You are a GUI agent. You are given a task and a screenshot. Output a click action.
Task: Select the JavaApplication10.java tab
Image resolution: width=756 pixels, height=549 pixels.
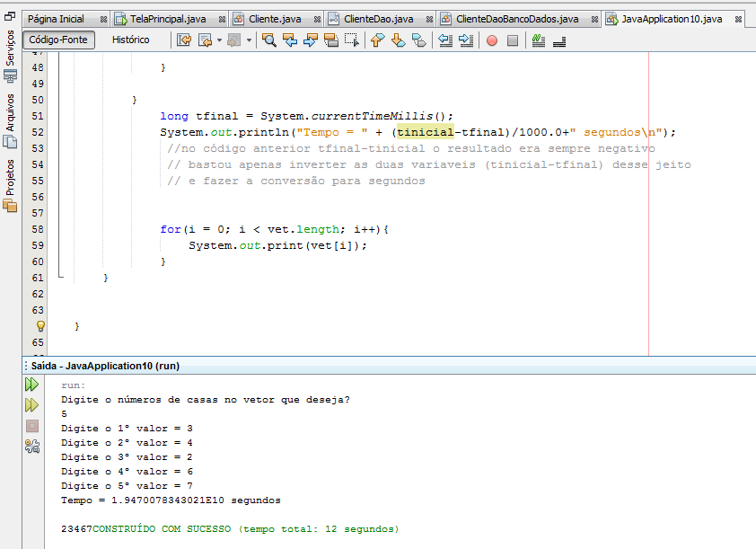pos(672,19)
